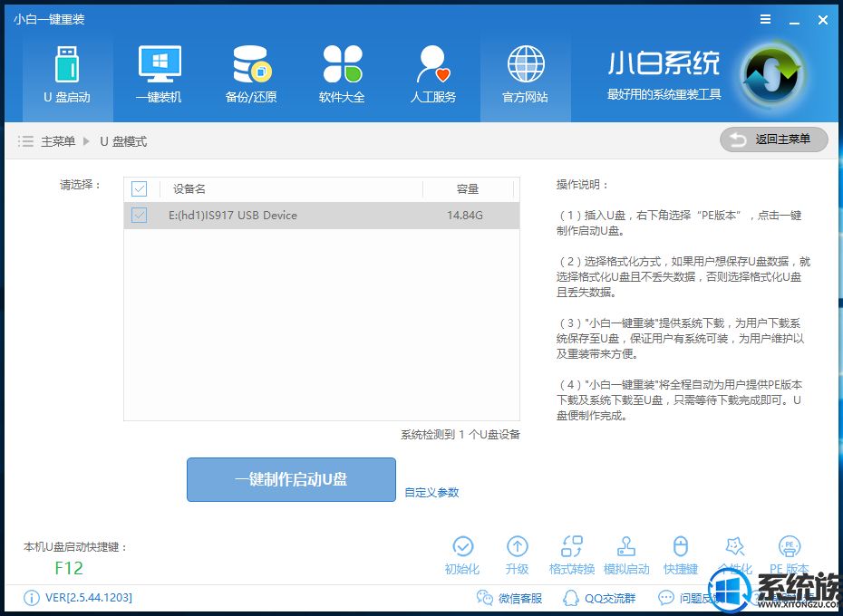The width and height of the screenshot is (843, 616).
Task: Click the 请选择 label
Action: click(80, 185)
